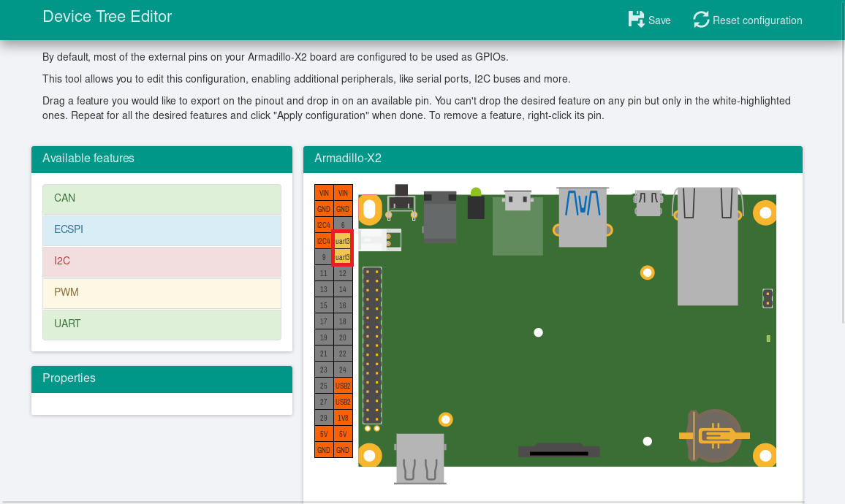Click the large Ethernet port component
This screenshot has width=845, height=504.
coord(707,245)
